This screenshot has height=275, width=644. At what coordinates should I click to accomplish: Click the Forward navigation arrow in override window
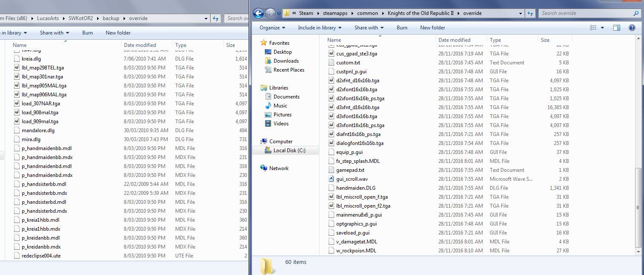pos(270,14)
